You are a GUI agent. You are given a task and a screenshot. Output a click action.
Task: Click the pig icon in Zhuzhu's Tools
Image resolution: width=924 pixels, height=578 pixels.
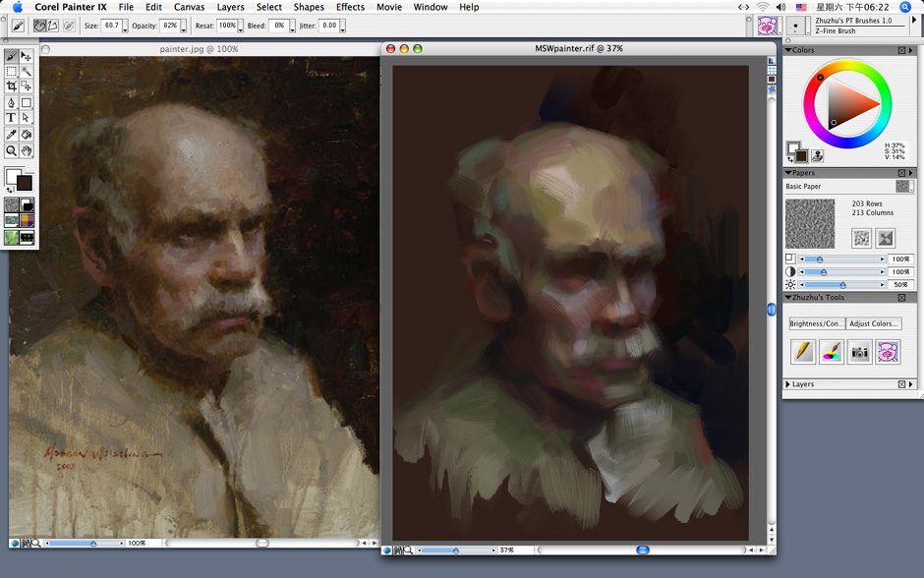pyautogui.click(x=888, y=352)
